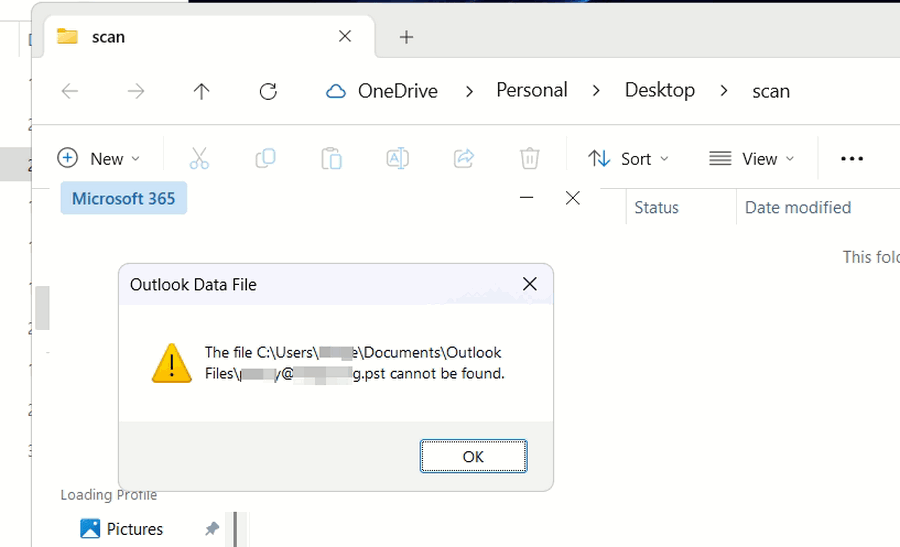Expand the Sort options dropdown
This screenshot has height=547, width=900.
click(628, 158)
